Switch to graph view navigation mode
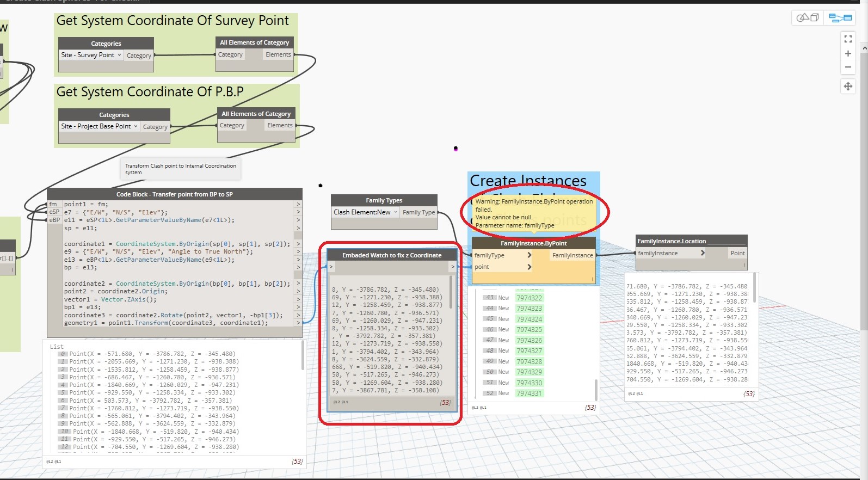Screen dimensions: 868x480 840,17
